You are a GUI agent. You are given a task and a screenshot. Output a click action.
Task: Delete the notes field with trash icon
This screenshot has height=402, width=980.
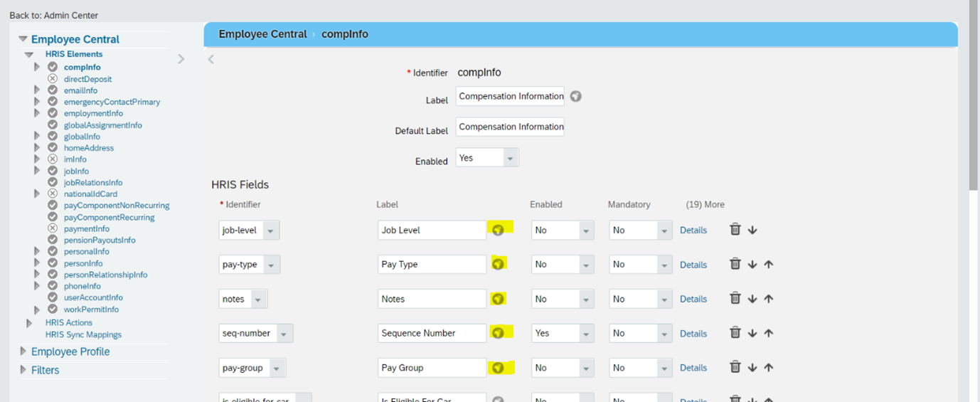735,298
